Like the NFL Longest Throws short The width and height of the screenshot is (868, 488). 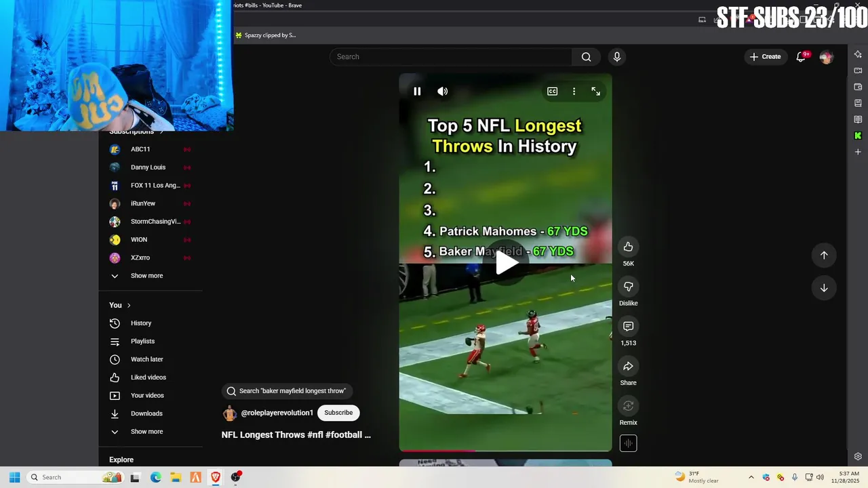pyautogui.click(x=629, y=247)
